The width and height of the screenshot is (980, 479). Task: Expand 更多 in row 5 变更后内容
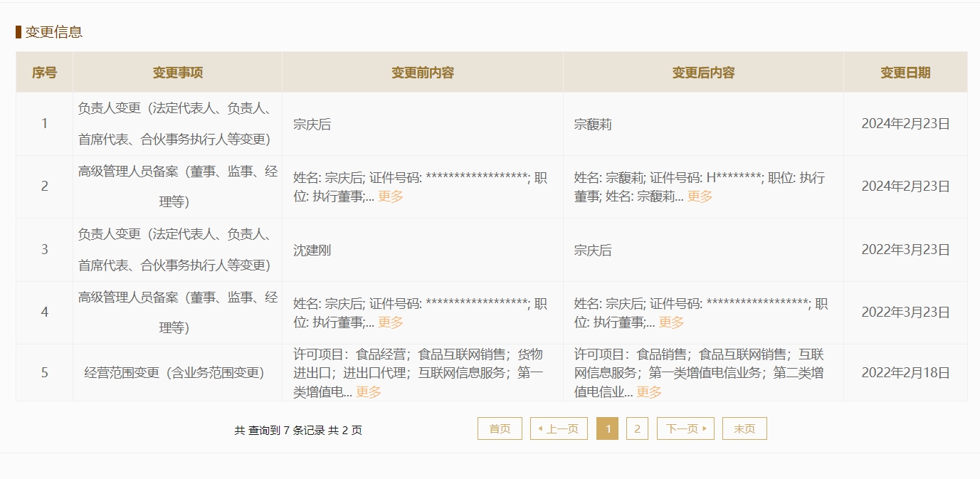[648, 392]
